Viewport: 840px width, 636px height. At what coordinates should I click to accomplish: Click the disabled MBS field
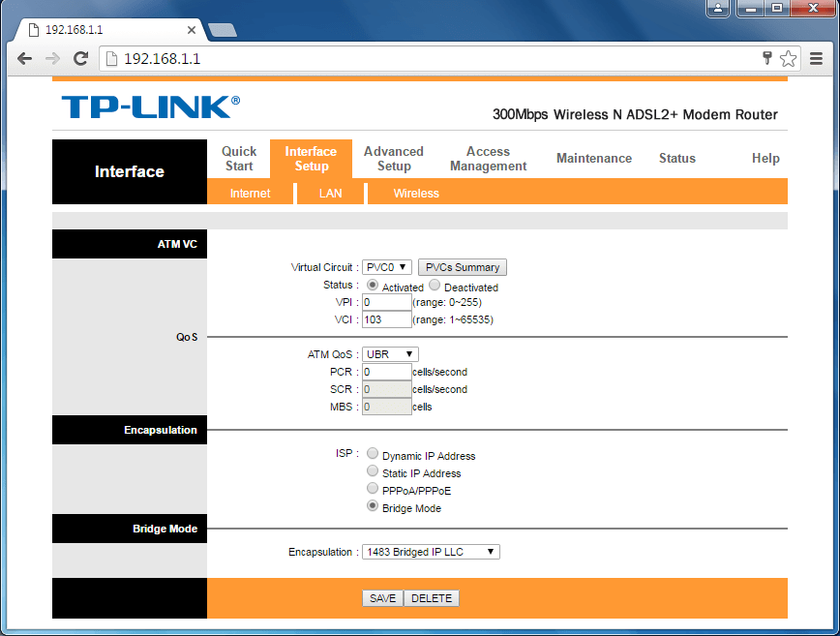[x=387, y=407]
